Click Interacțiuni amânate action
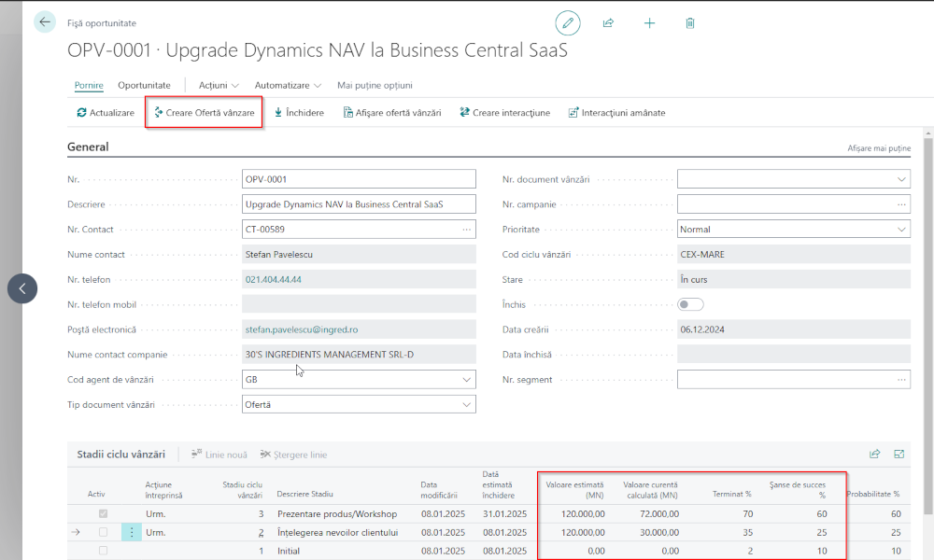 (616, 113)
